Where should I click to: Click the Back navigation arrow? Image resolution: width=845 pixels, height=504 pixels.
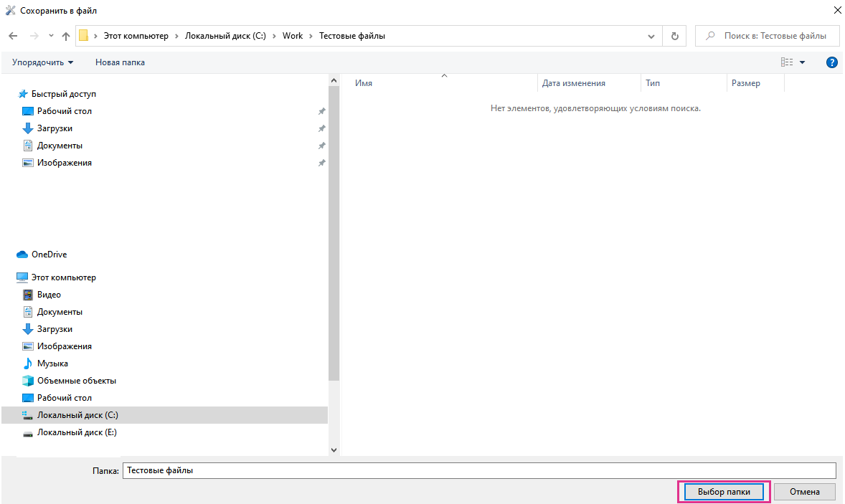coord(13,36)
